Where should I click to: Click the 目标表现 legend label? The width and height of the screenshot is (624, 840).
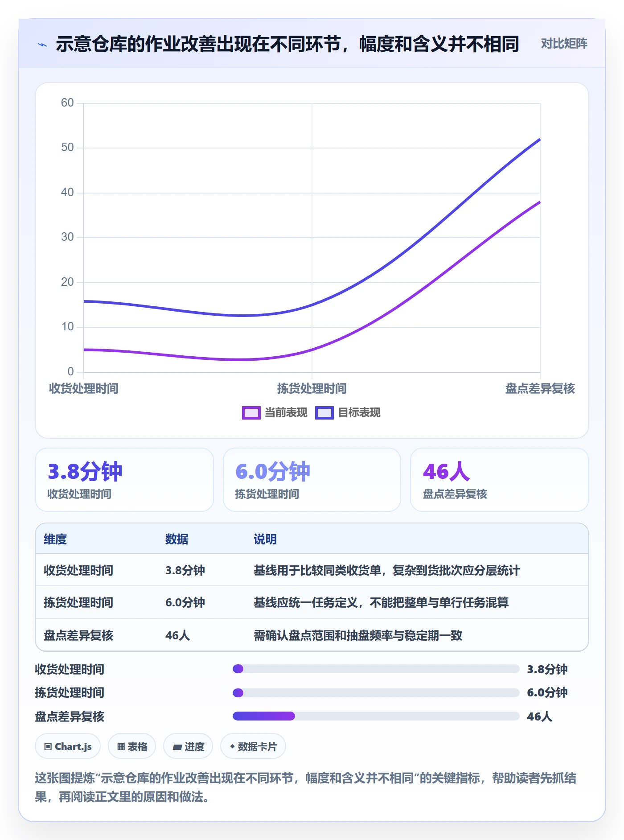point(359,413)
